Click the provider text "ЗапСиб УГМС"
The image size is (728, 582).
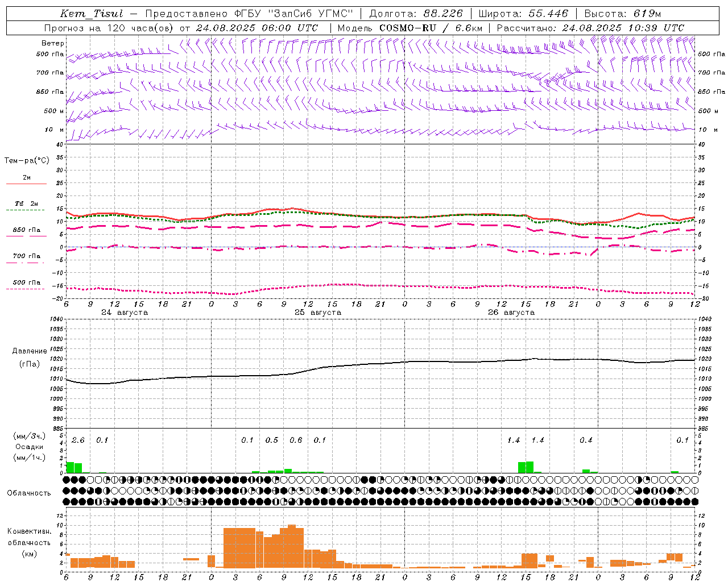pyautogui.click(x=312, y=14)
